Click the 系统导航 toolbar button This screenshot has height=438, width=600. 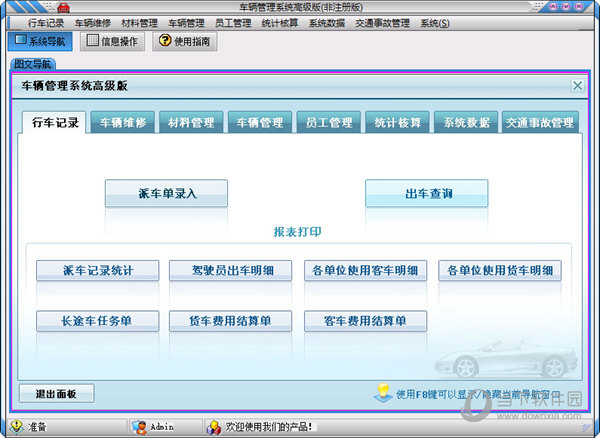click(x=39, y=41)
